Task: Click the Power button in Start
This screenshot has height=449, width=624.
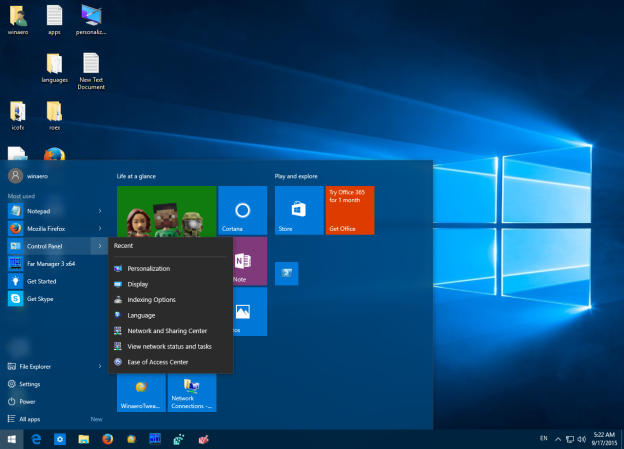Action: 54,401
